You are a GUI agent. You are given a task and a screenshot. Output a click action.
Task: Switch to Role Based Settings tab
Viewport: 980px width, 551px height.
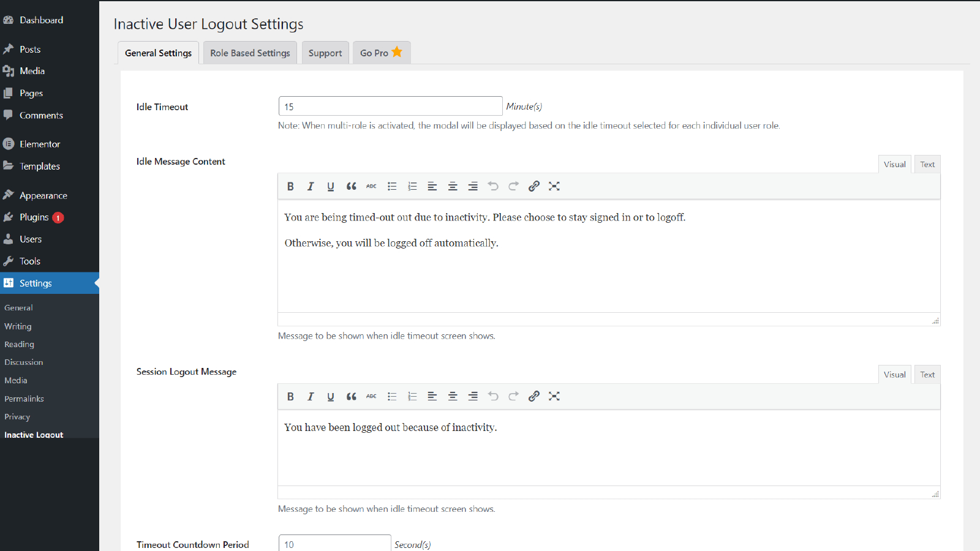[x=250, y=53]
